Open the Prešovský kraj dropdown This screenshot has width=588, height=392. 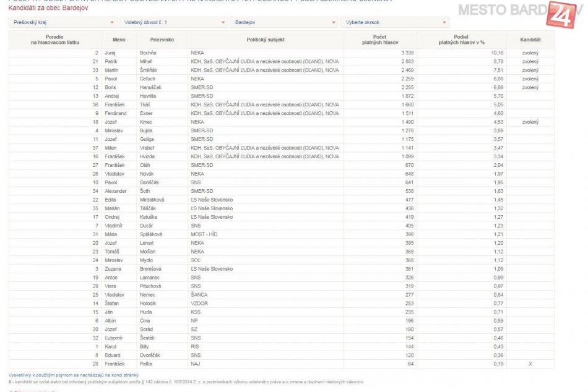pyautogui.click(x=62, y=22)
